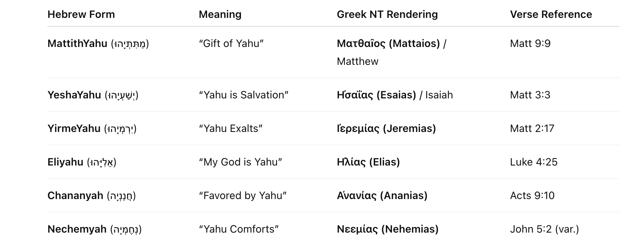Click the Ἰερεμίας (Jeremias) Greek rendering
The width and height of the screenshot is (644, 249).
point(386,129)
